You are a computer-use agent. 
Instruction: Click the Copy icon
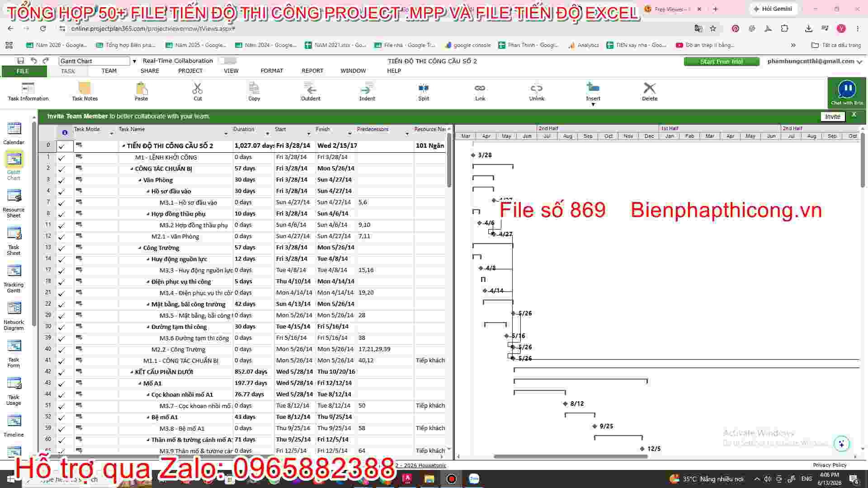(x=254, y=88)
